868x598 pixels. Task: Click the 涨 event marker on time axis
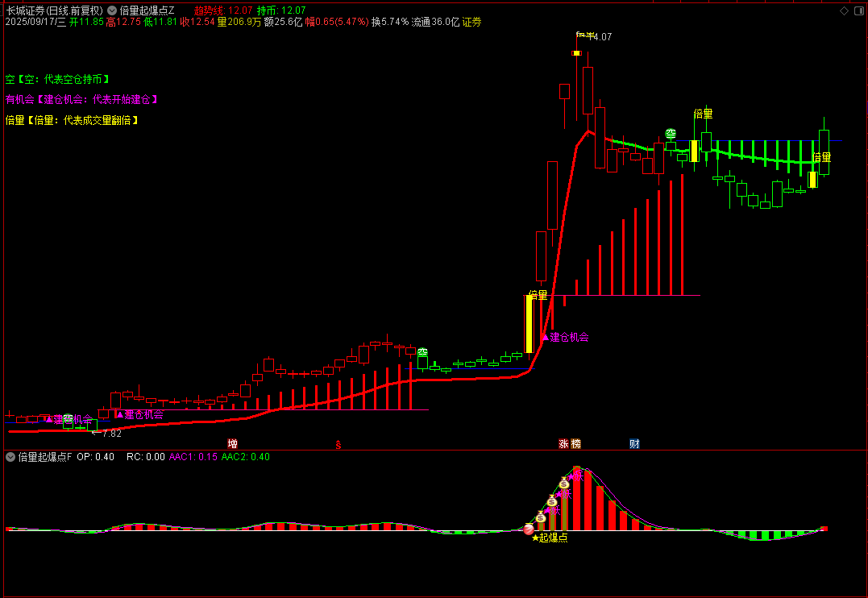click(563, 443)
